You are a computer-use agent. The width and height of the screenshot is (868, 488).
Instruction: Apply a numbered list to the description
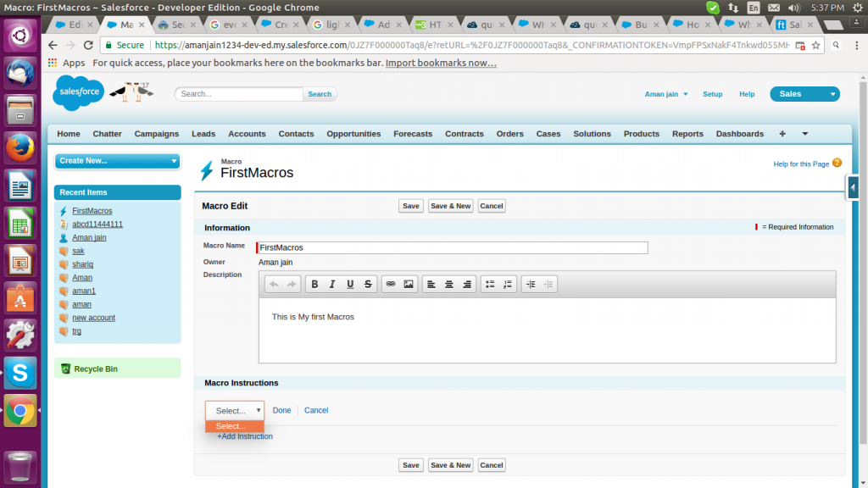[506, 283]
